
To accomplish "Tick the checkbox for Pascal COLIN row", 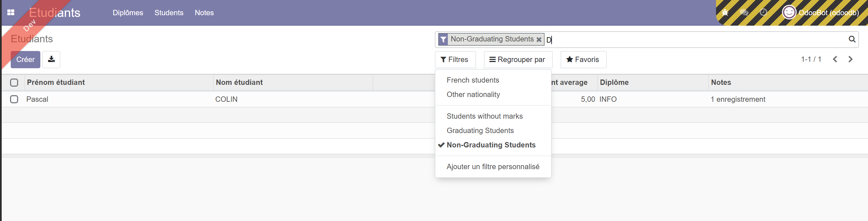I will click(14, 100).
